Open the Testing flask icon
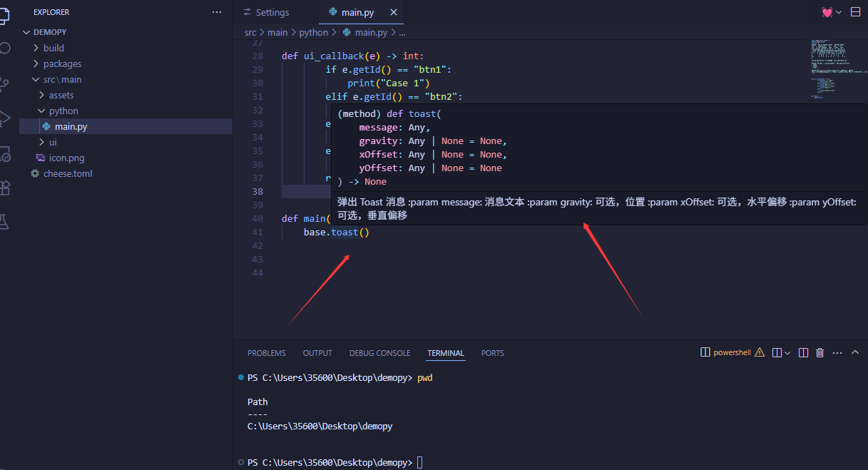This screenshot has width=868, height=470. tap(4, 223)
